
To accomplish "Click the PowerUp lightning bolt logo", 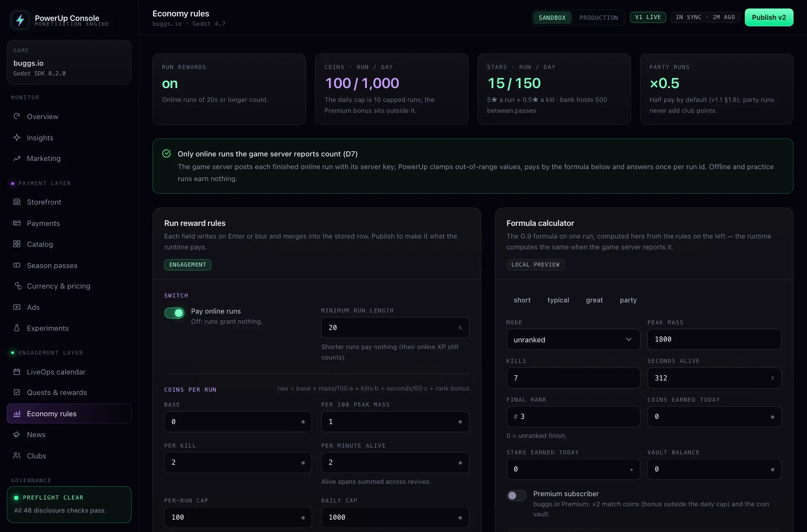I will click(x=20, y=20).
